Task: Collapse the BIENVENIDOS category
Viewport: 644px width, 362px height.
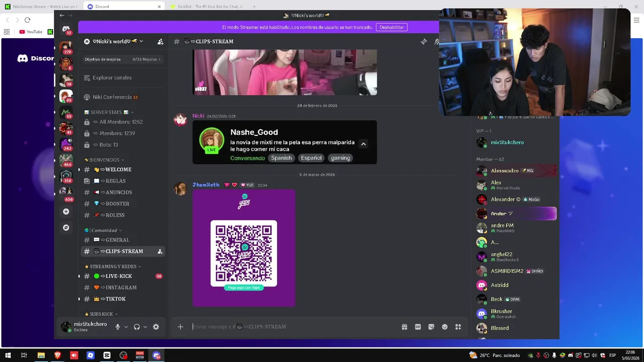Action: [104, 160]
